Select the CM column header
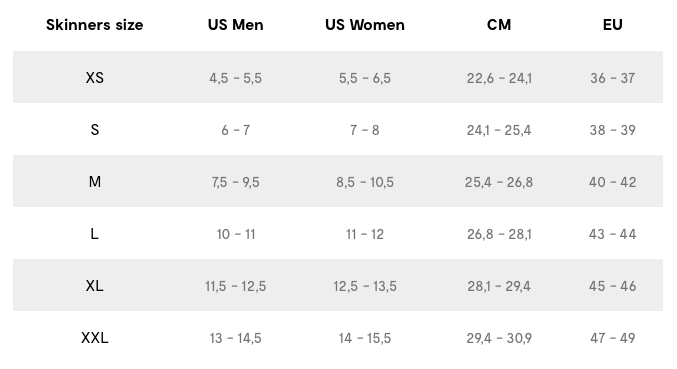 click(499, 25)
